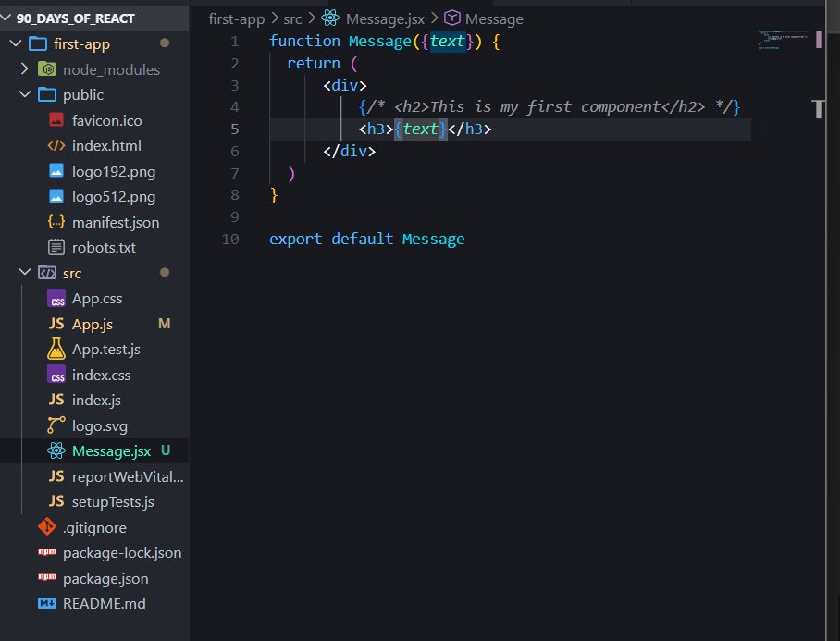This screenshot has width=840, height=641.
Task: Click the index.html code-brackets icon
Action: [56, 145]
